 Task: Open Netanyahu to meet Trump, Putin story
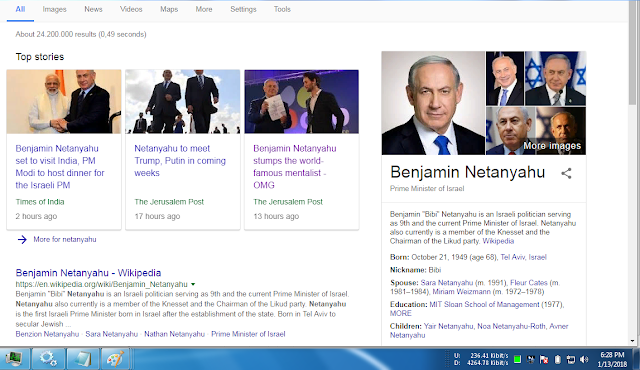180,161
